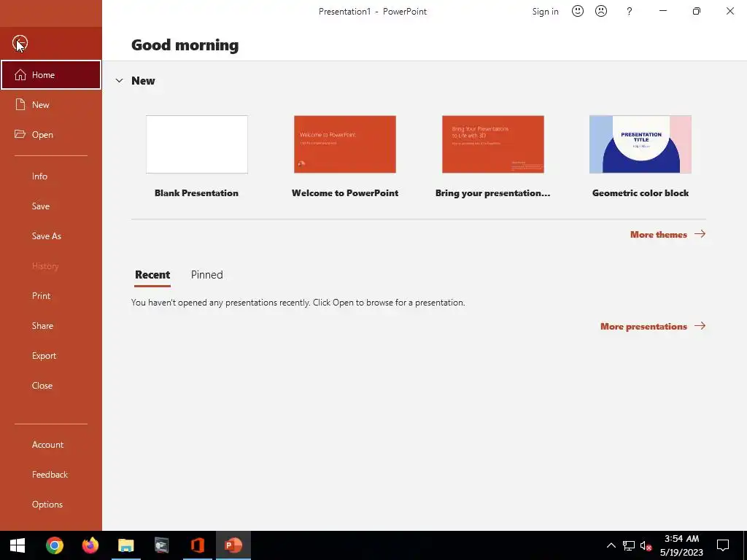747x560 pixels.
Task: Click the New label in sidebar
Action: (41, 105)
